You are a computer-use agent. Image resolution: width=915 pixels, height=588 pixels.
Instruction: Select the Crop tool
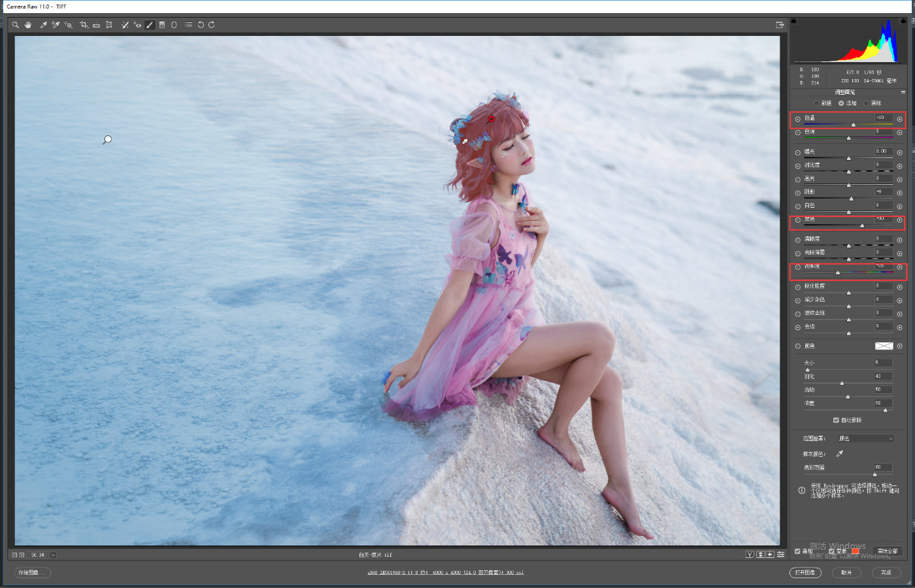tap(84, 25)
